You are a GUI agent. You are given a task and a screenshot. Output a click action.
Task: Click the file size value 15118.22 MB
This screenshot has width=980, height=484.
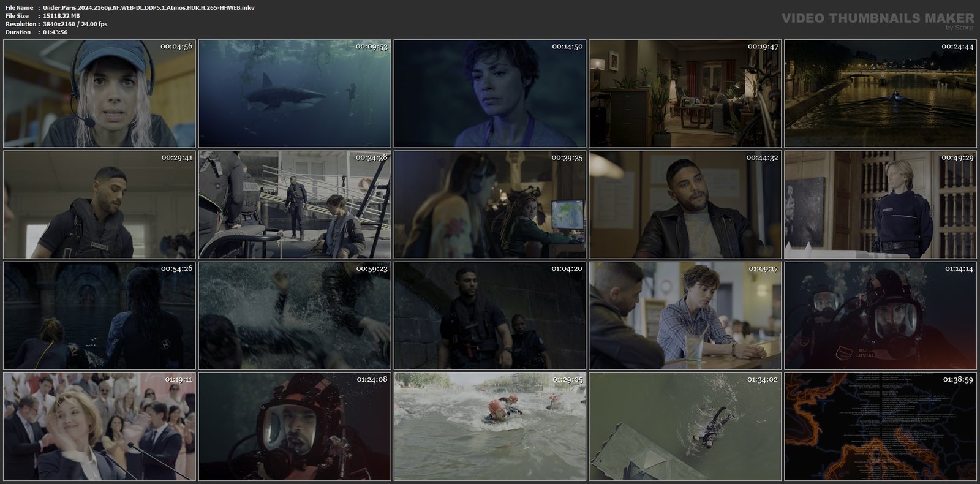(61, 16)
